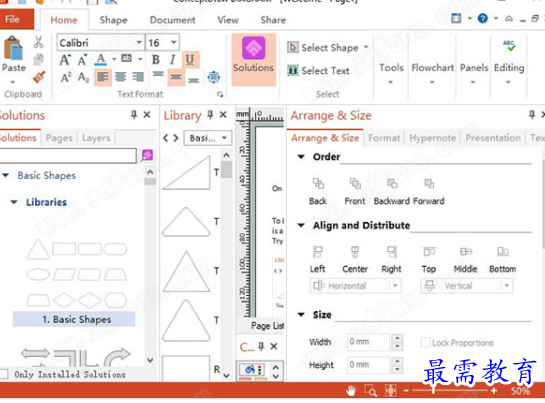
Task: Open the Layers tab in Solutions panel
Action: pos(96,138)
